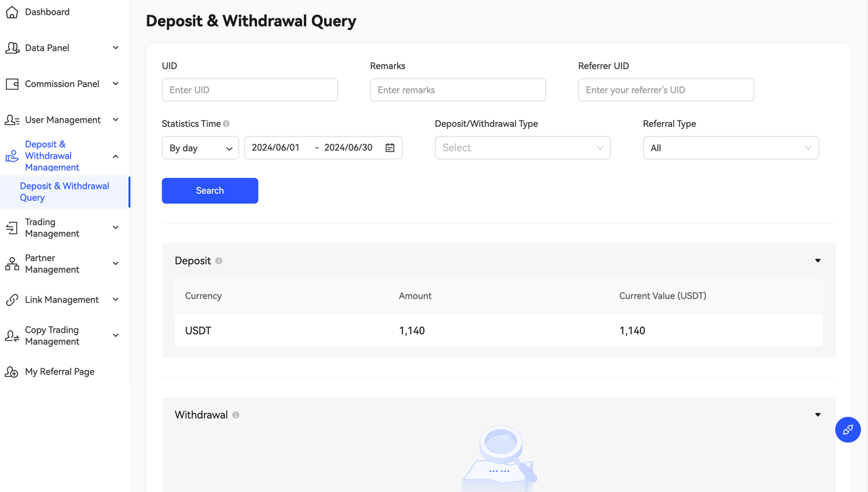Screen dimensions: 868x492
Task: Click the Enter UID input field
Action: (250, 90)
